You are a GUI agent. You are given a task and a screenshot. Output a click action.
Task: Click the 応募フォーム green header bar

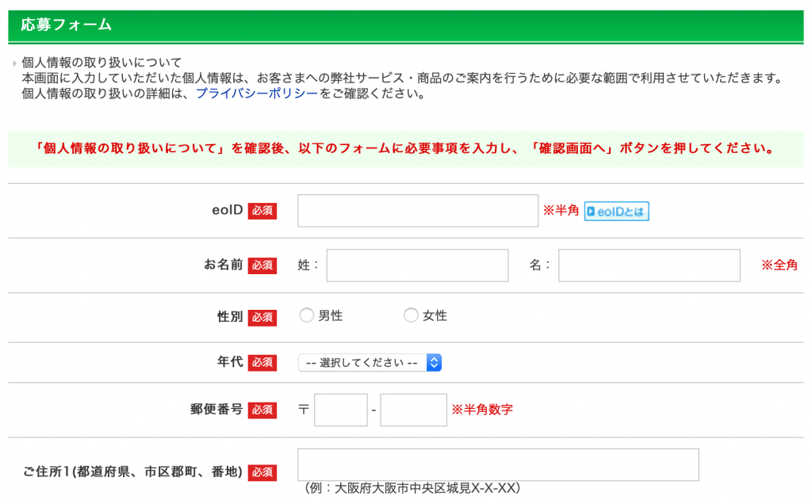click(406, 25)
